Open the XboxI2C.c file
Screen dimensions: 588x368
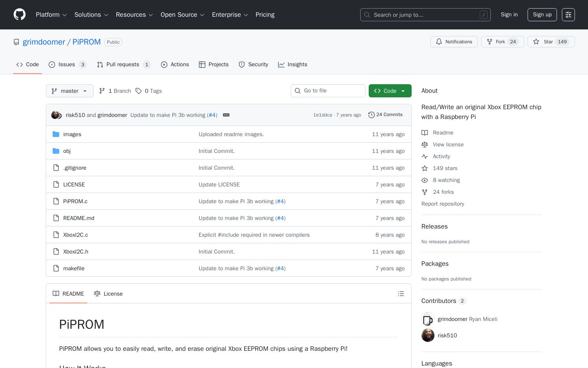(x=76, y=235)
